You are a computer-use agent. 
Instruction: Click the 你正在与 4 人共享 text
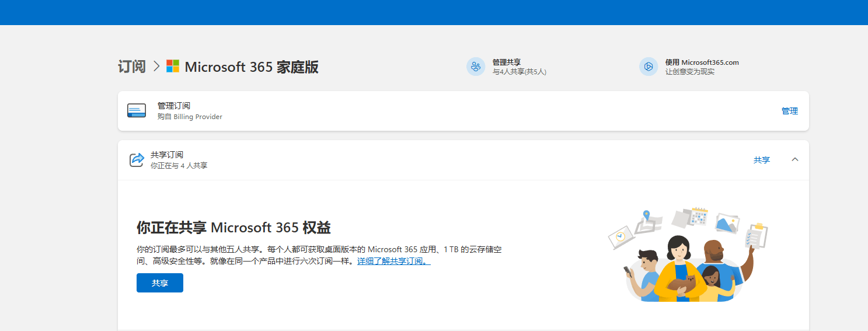tap(179, 165)
